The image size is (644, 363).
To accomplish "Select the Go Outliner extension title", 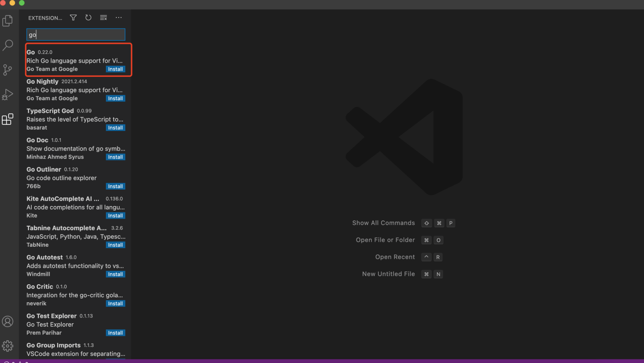I will coord(44,169).
